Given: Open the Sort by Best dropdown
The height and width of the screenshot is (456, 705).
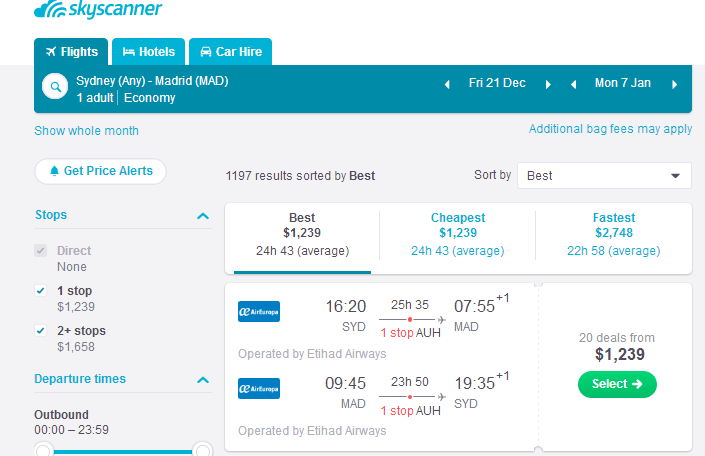Looking at the screenshot, I should (x=604, y=176).
